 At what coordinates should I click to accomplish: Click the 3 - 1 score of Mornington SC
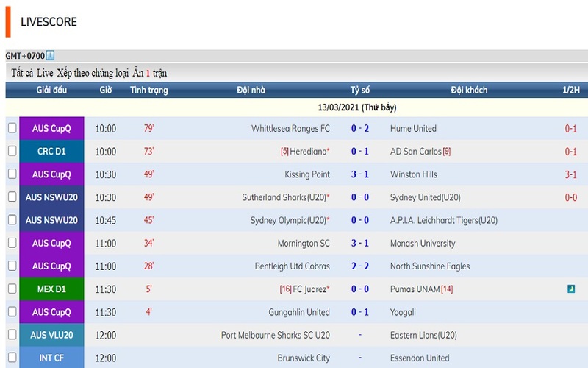tap(360, 244)
